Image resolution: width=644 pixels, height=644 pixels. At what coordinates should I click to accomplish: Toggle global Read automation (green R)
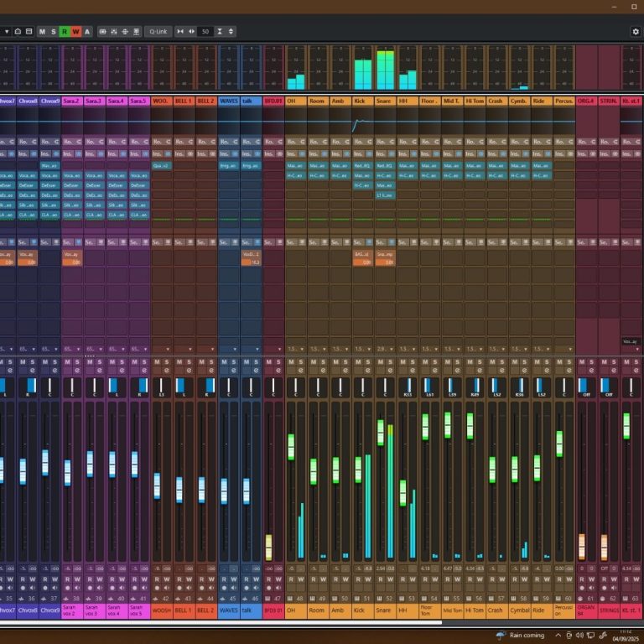65,31
